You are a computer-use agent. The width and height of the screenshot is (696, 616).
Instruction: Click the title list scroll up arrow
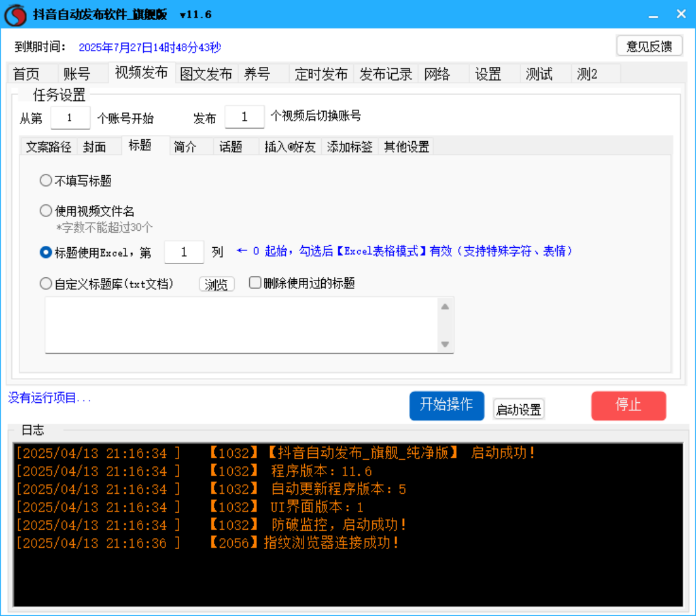[445, 306]
